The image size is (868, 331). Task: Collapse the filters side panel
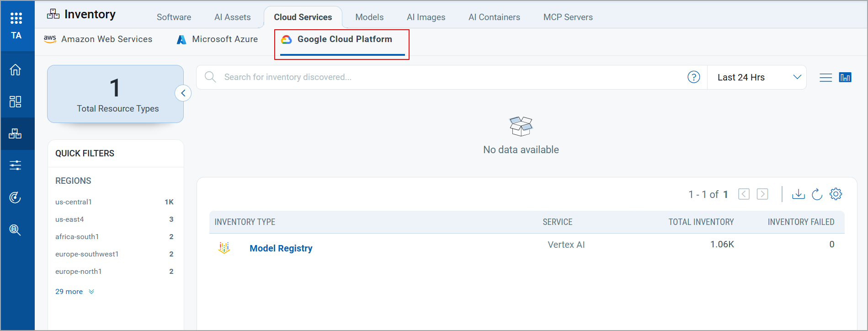click(183, 93)
